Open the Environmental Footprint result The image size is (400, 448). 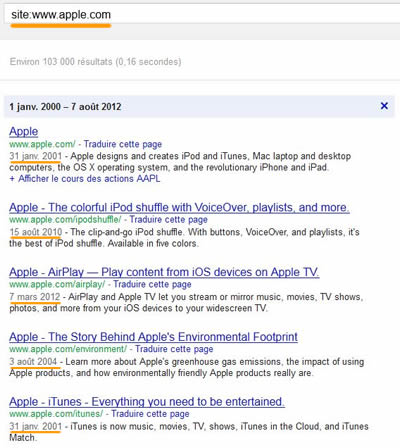pyautogui.click(x=153, y=337)
